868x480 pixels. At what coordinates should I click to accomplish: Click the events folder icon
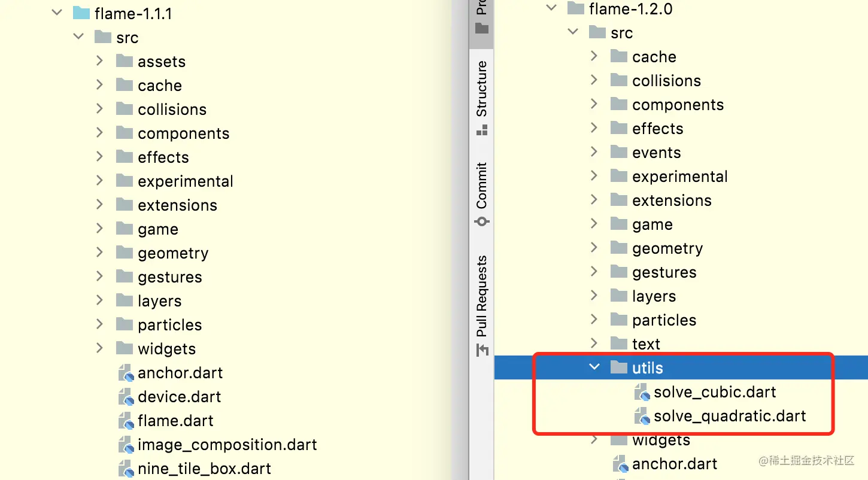tap(619, 151)
